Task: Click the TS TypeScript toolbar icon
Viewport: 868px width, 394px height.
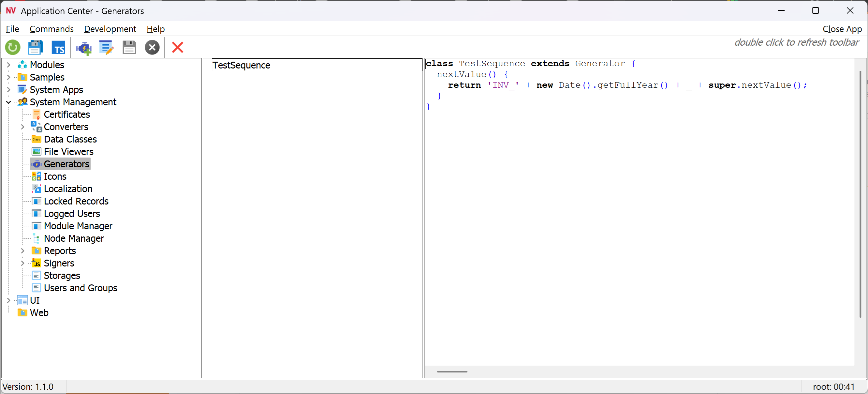Action: click(x=58, y=48)
